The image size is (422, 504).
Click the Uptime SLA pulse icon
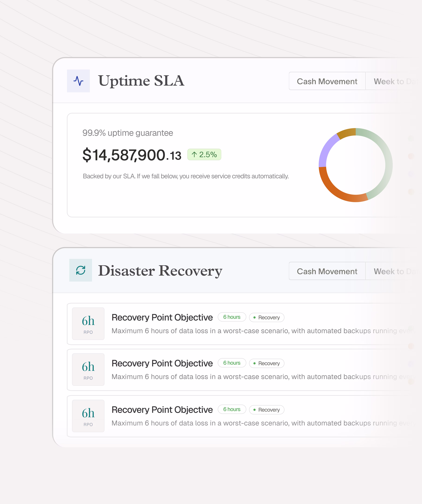78,81
